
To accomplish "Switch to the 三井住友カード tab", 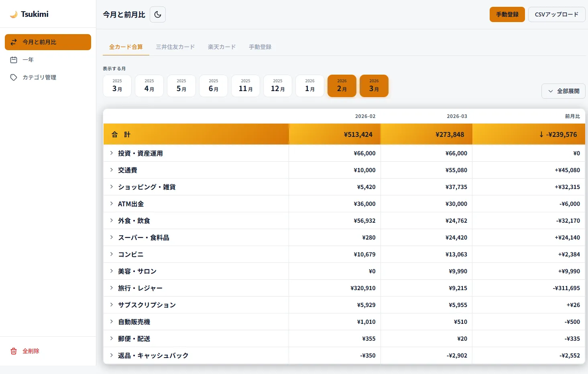I will 175,47.
